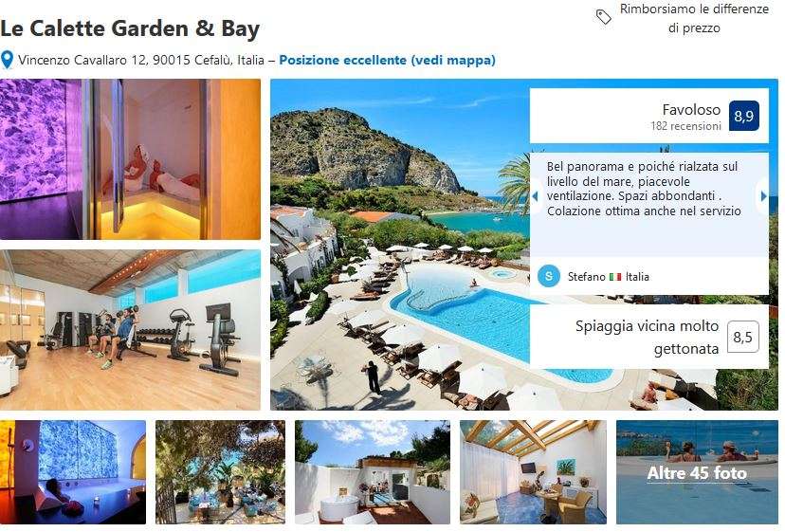785x532 pixels.
Task: Click the 8,9 review score badge
Action: click(x=744, y=117)
